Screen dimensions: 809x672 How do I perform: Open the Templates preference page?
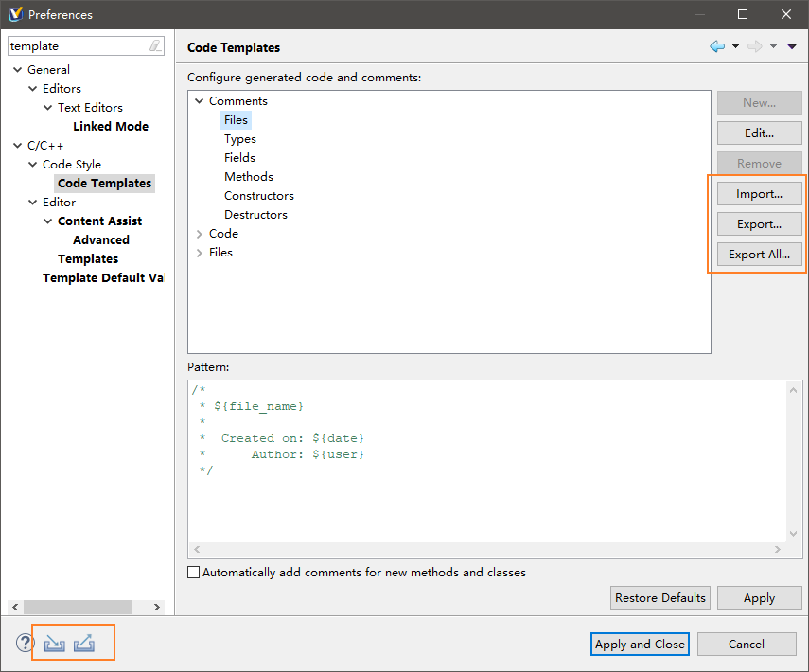click(88, 259)
